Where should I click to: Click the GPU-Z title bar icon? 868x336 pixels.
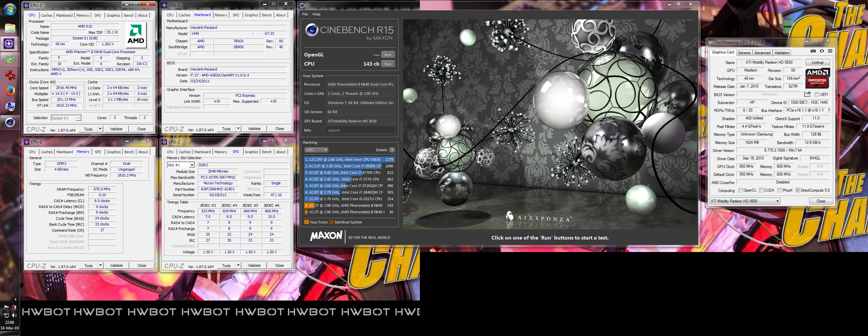tap(711, 42)
